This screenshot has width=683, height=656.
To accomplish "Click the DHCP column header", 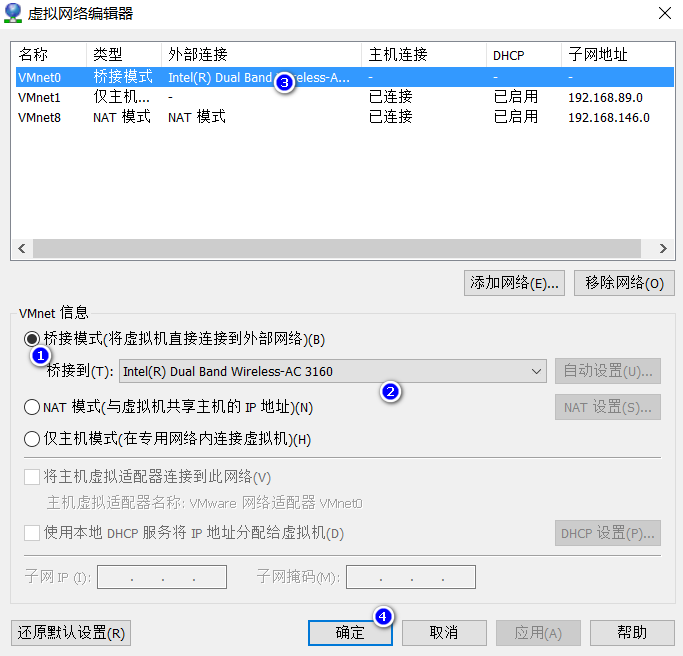I will [524, 54].
